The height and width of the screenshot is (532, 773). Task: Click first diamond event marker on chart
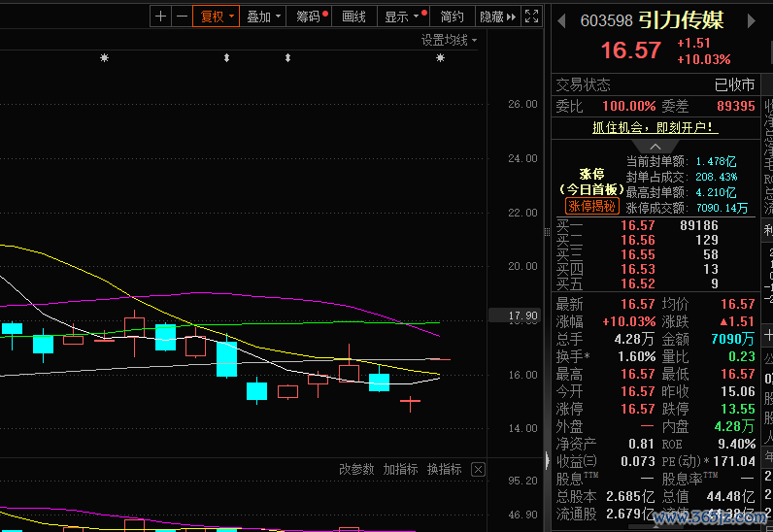click(x=226, y=58)
